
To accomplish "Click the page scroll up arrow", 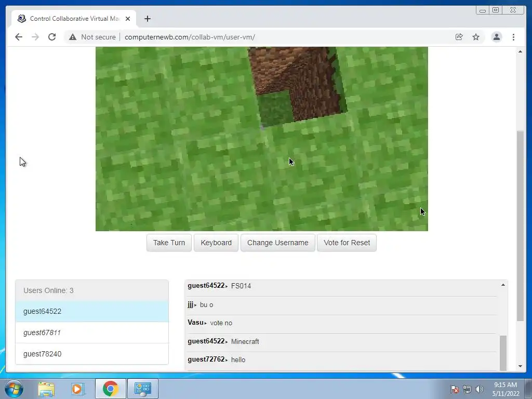I will (x=520, y=51).
